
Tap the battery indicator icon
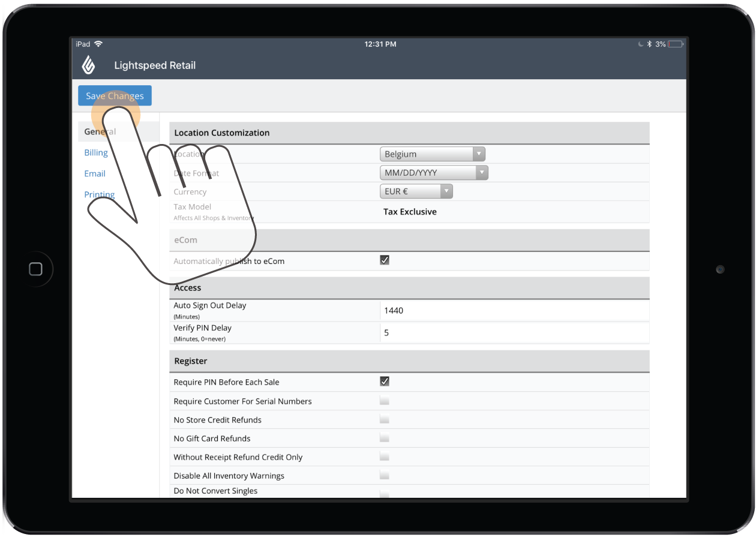click(x=676, y=44)
